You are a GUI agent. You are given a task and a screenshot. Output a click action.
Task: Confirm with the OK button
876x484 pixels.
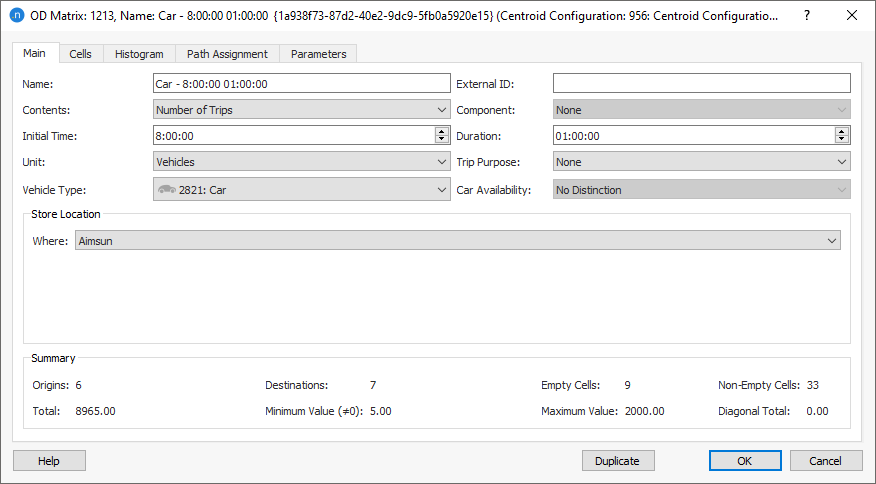745,461
